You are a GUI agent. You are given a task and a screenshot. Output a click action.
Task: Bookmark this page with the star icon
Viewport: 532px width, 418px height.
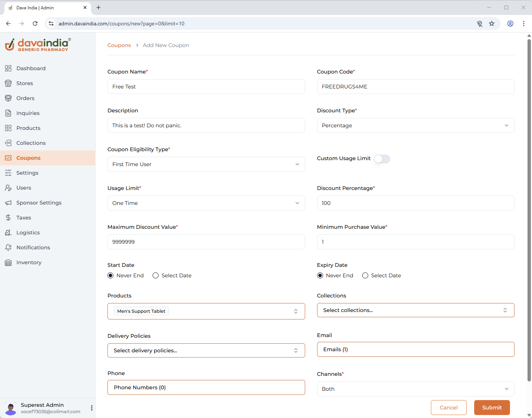click(492, 24)
